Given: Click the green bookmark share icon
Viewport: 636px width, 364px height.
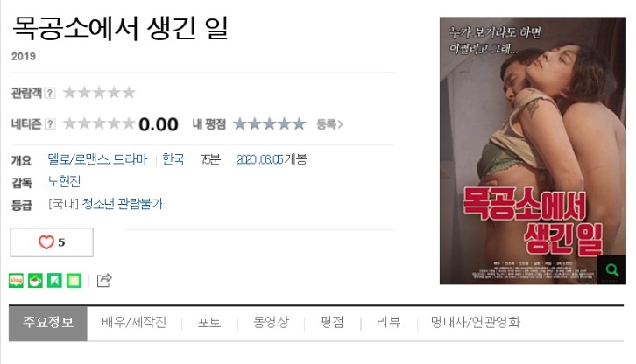Looking at the screenshot, I should [x=54, y=280].
